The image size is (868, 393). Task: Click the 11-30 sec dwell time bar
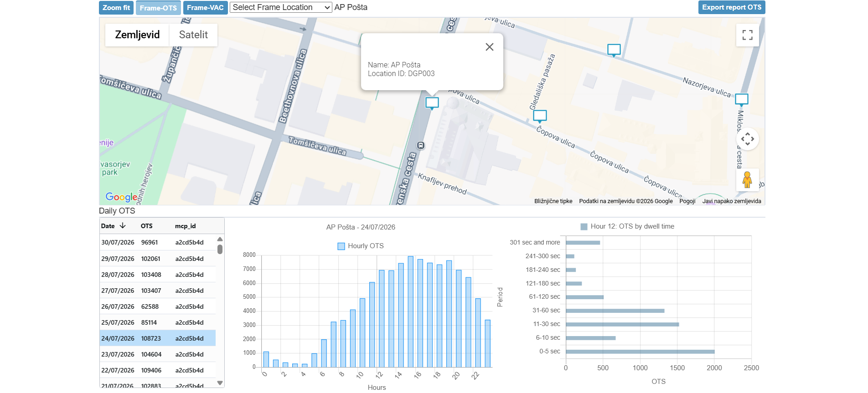622,324
